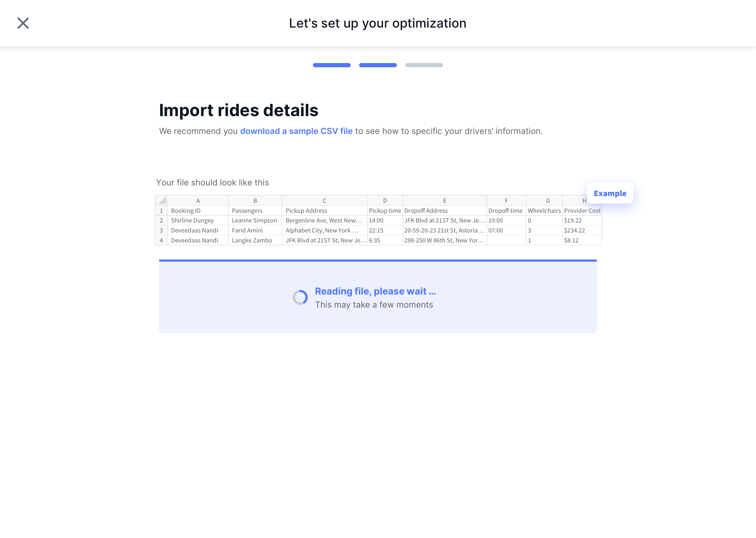Click the Wheelchairs header cell

[x=544, y=211]
